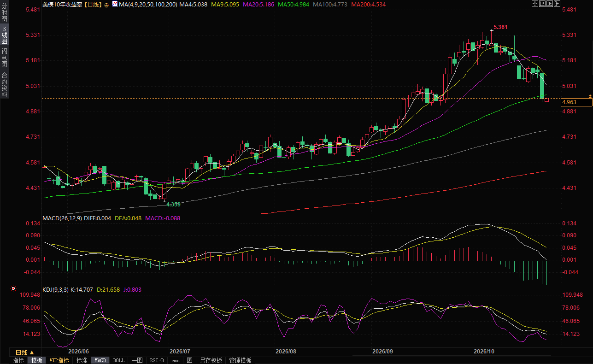This screenshot has height=364, width=593.
Task: Switch to 分时图 side tab
Action: coord(4,12)
